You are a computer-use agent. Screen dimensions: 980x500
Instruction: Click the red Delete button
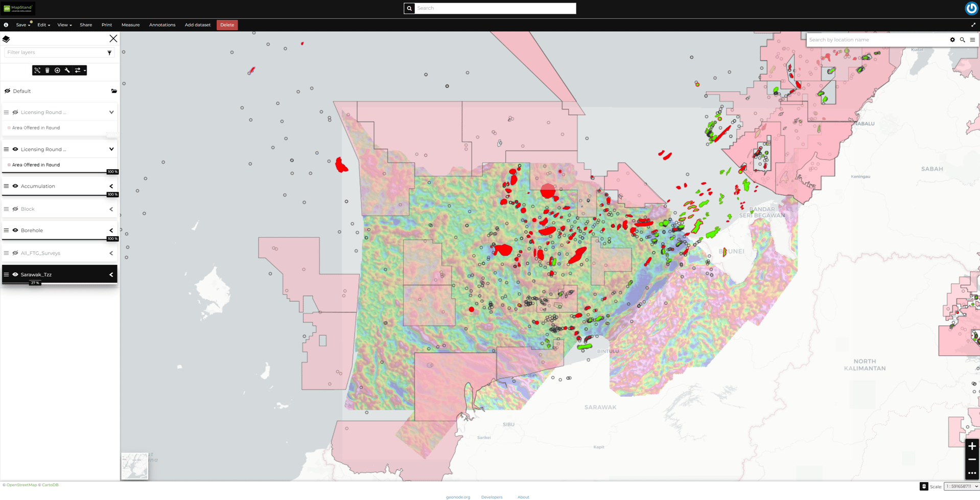click(227, 25)
